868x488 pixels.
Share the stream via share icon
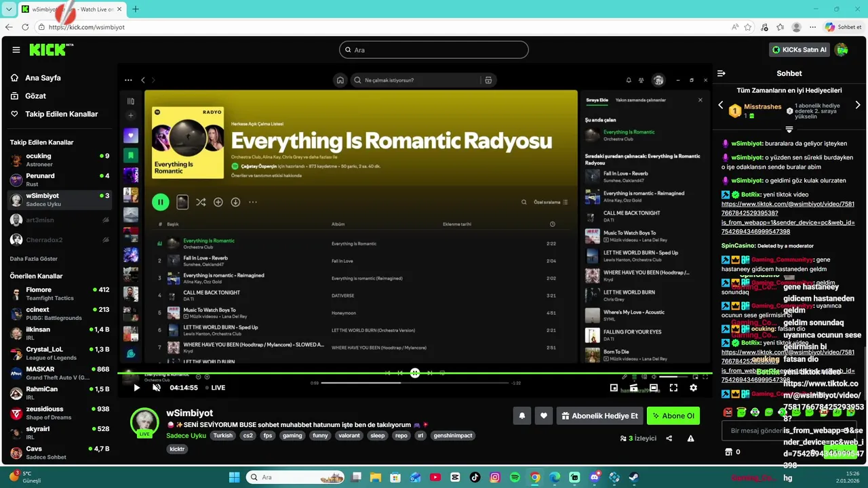[x=669, y=439]
